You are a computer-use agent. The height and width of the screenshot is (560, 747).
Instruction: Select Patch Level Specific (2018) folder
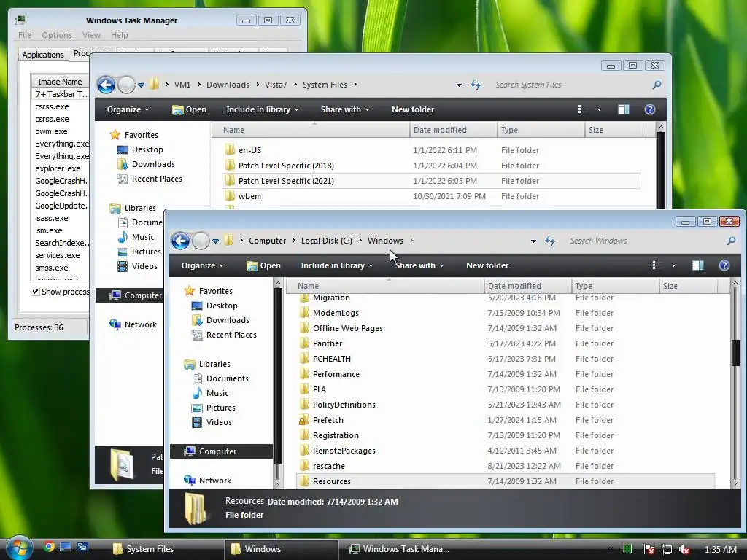[430, 166]
